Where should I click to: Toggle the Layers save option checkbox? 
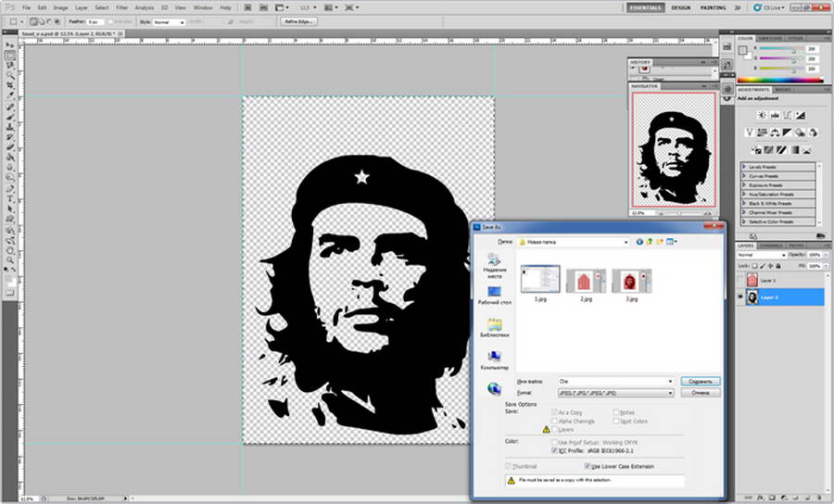[x=554, y=429]
